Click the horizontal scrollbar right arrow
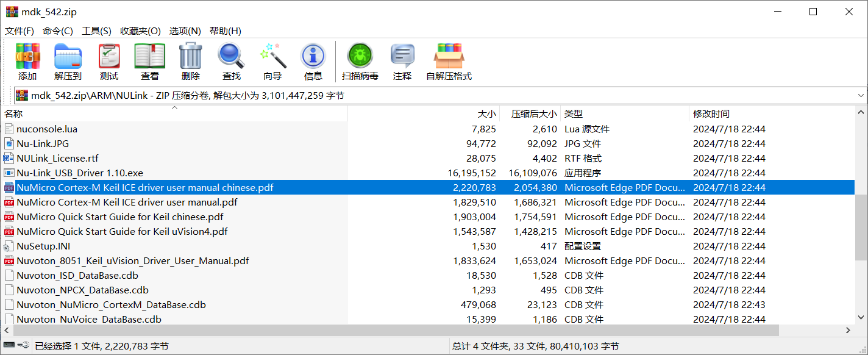This screenshot has height=355, width=868. pyautogui.click(x=849, y=330)
